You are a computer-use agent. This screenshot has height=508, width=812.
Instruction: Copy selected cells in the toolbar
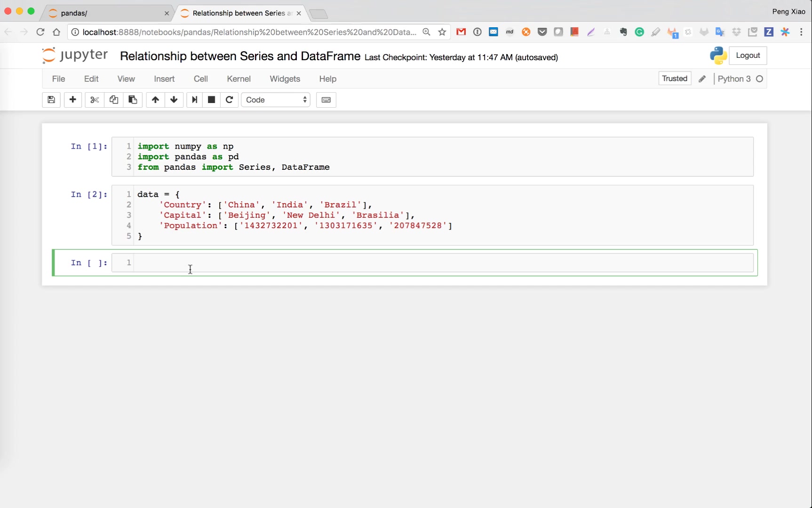pyautogui.click(x=114, y=100)
